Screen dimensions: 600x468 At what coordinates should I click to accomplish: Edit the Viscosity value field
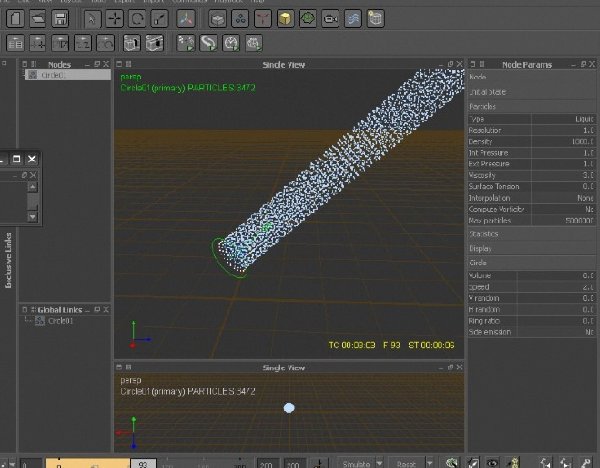563,175
